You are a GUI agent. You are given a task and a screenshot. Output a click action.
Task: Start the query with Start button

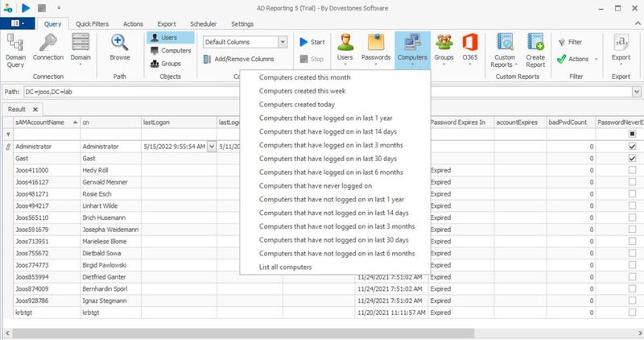[312, 42]
